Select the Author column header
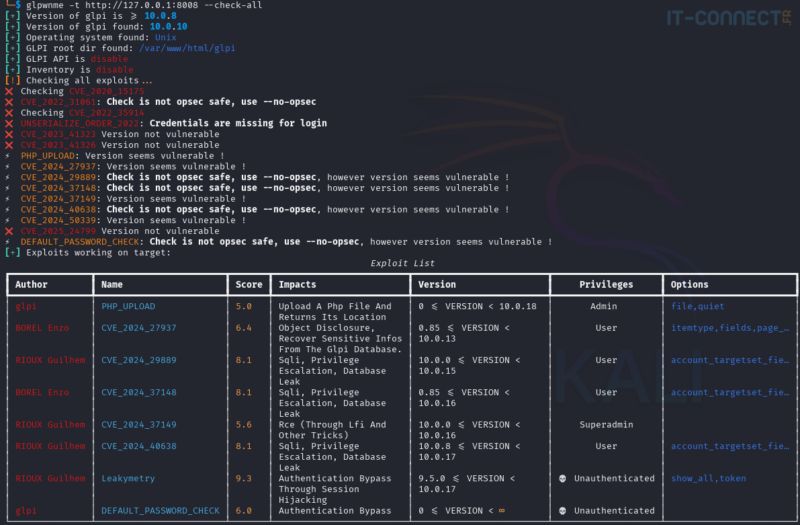 (x=31, y=285)
